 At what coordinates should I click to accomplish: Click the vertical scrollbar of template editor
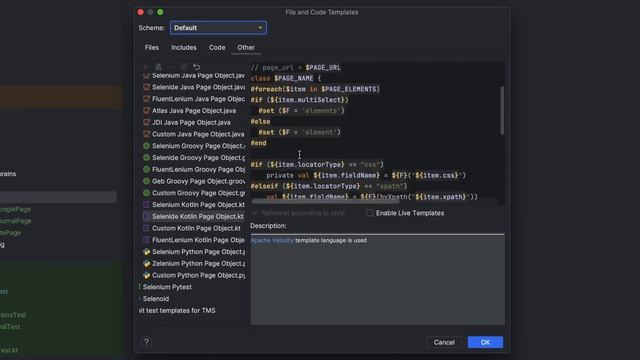pyautogui.click(x=502, y=110)
